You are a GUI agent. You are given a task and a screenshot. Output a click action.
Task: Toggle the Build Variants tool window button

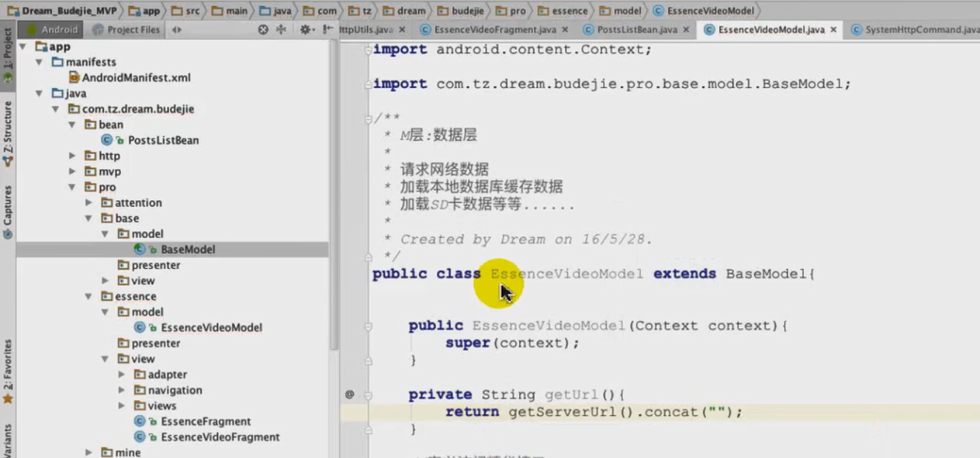coord(8,440)
